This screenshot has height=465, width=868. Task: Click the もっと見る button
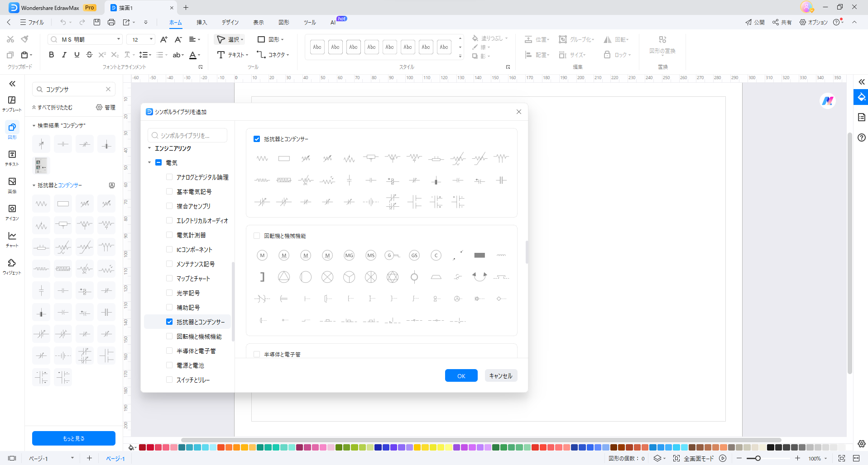[73, 438]
